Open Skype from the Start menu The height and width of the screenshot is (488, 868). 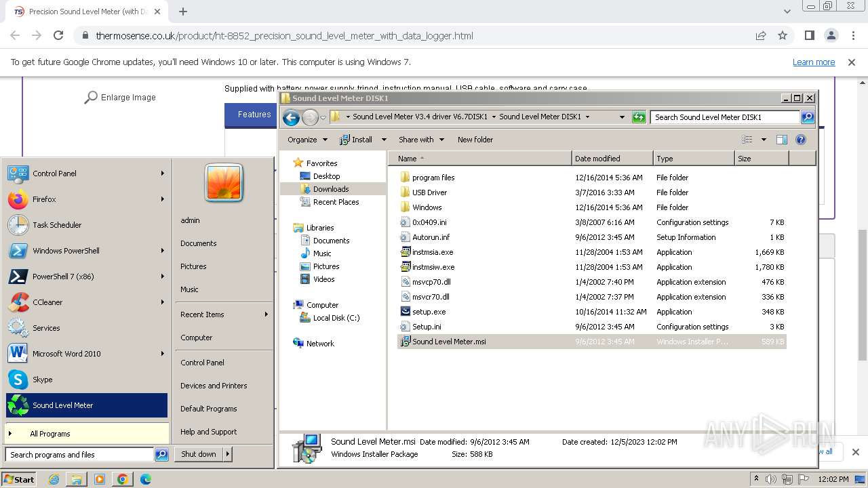(x=87, y=380)
